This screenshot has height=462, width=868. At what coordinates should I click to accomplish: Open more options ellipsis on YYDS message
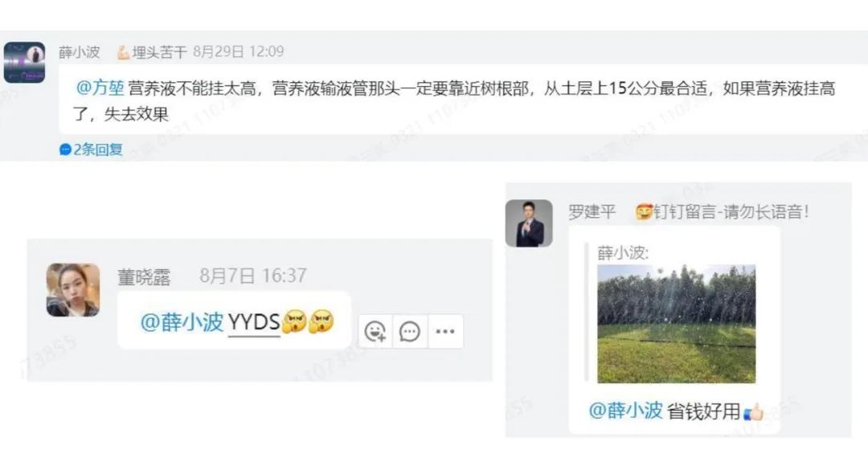[x=445, y=331]
